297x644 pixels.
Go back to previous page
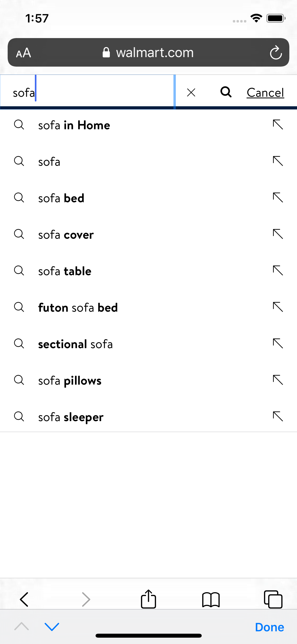click(x=24, y=599)
